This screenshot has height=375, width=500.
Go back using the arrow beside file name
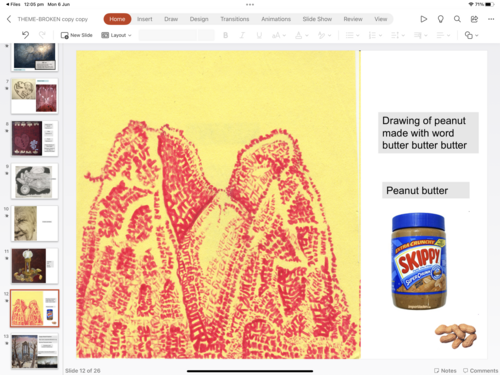[x=9, y=19]
